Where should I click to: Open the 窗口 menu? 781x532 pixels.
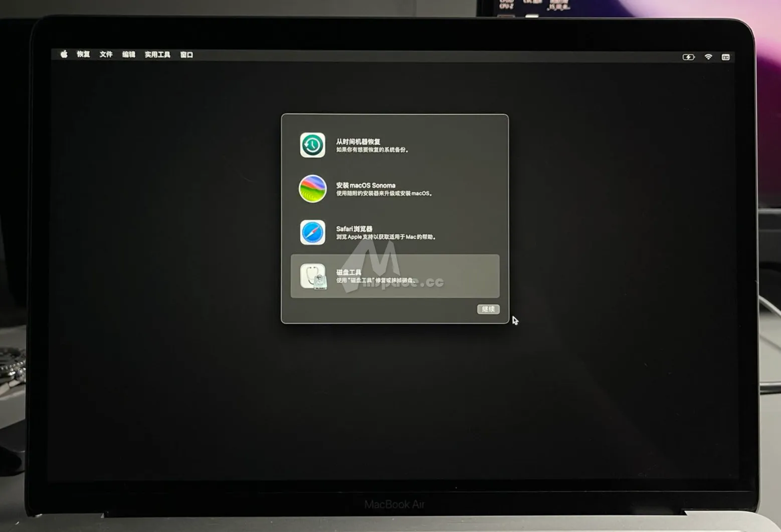186,55
